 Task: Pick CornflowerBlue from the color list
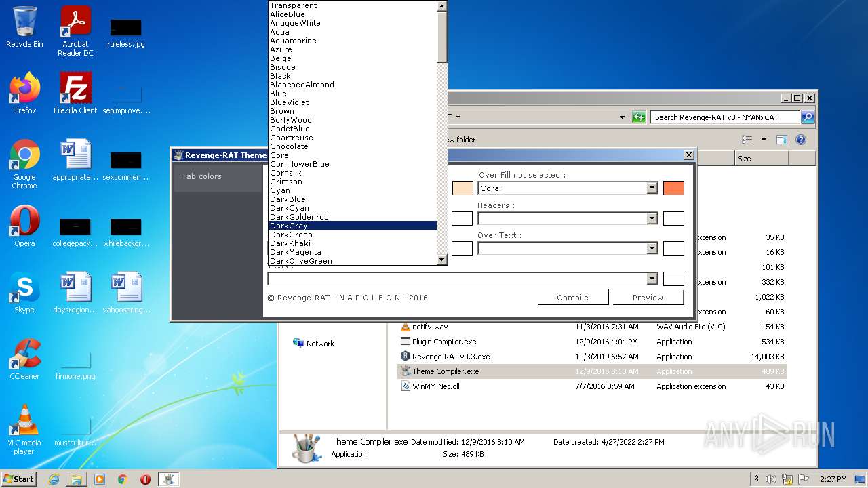click(x=353, y=164)
